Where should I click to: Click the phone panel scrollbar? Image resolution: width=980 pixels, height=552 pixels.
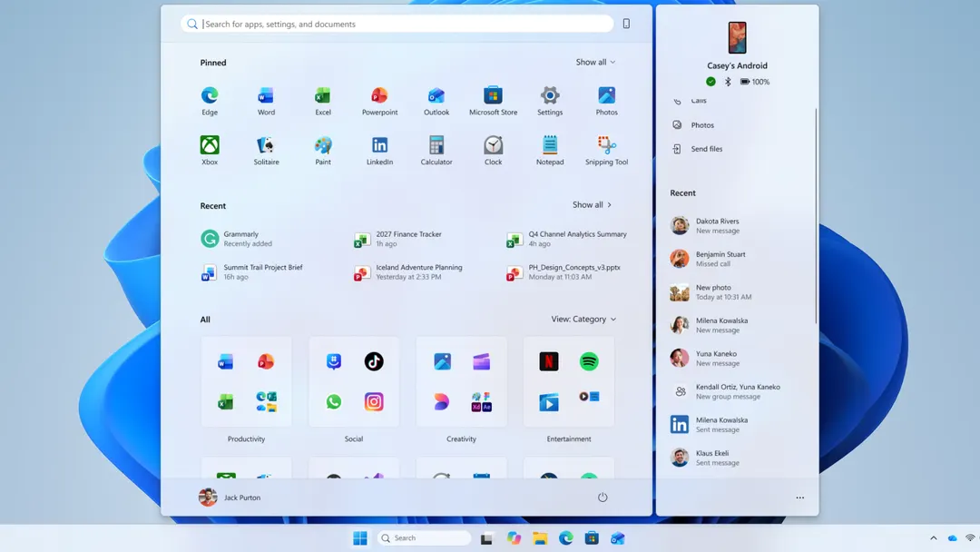(816, 216)
